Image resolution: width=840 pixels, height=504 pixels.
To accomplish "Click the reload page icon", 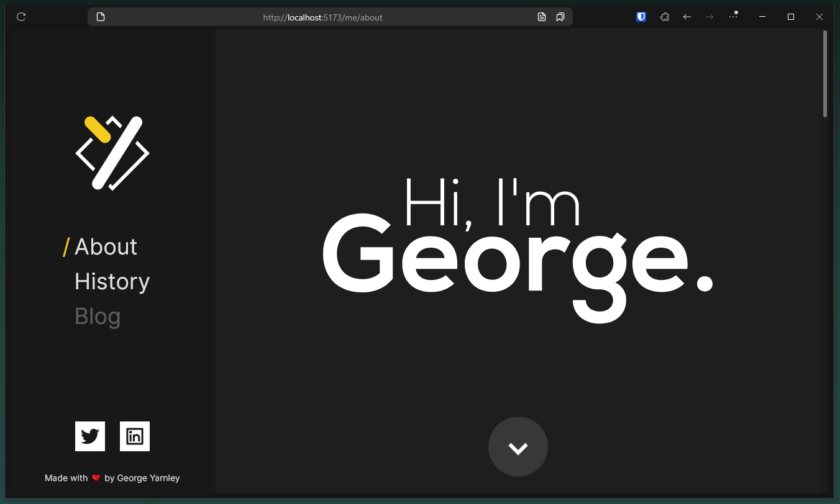I will [x=21, y=17].
